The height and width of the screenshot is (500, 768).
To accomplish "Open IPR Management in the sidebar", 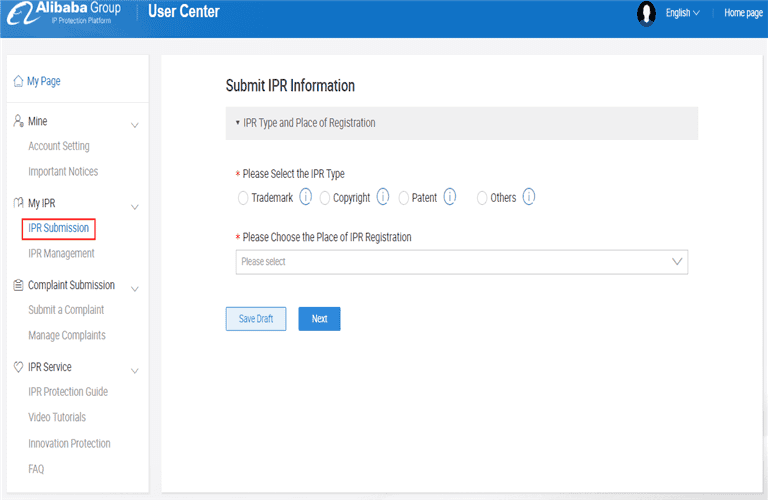I will pos(61,253).
